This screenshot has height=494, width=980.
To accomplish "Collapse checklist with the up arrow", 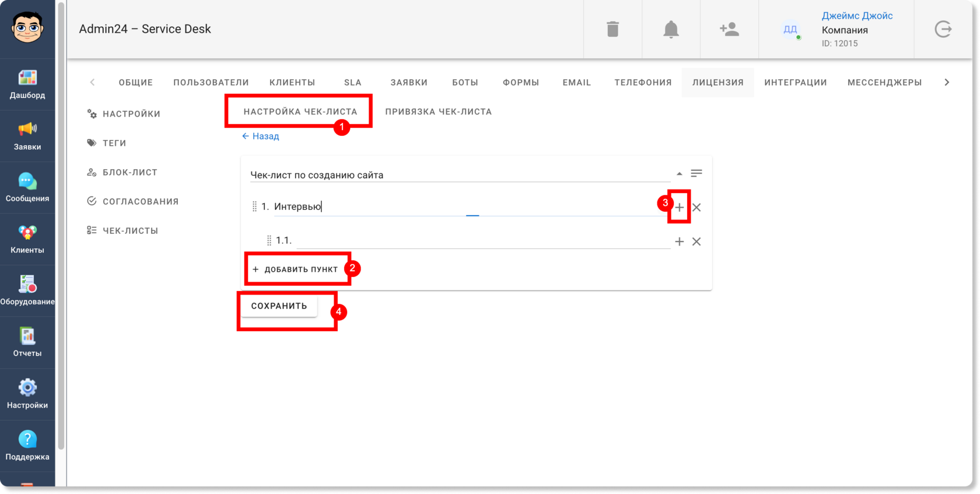I will tap(680, 174).
